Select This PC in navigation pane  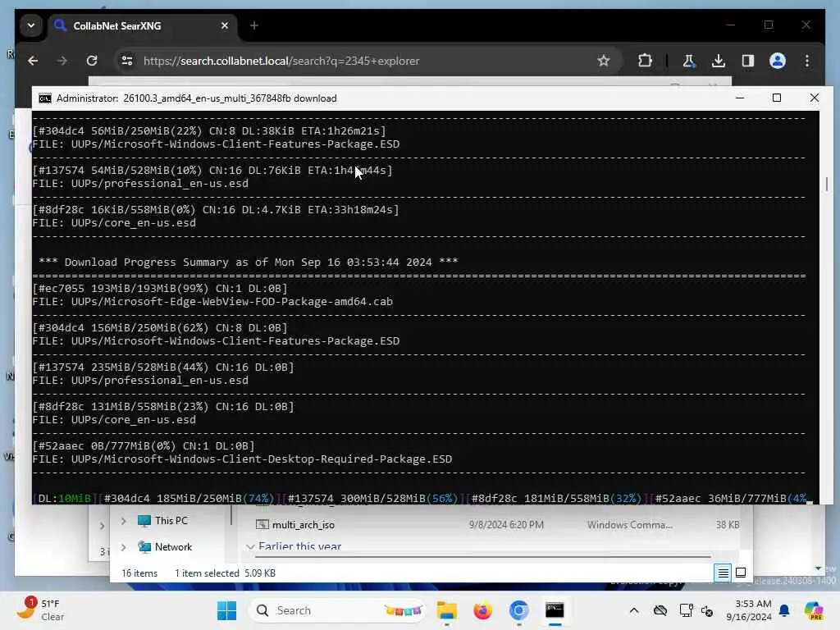pos(171,521)
